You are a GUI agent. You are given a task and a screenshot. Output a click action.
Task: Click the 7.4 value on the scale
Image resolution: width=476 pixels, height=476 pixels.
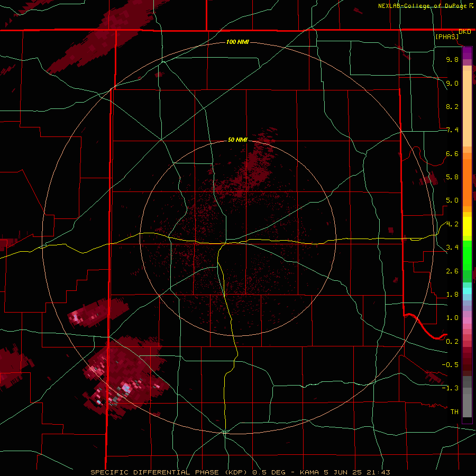(x=452, y=130)
